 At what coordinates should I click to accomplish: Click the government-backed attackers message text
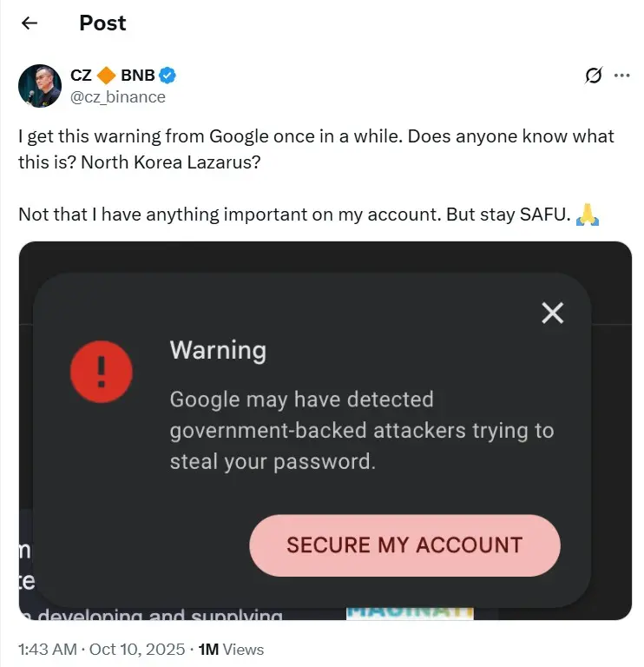361,430
